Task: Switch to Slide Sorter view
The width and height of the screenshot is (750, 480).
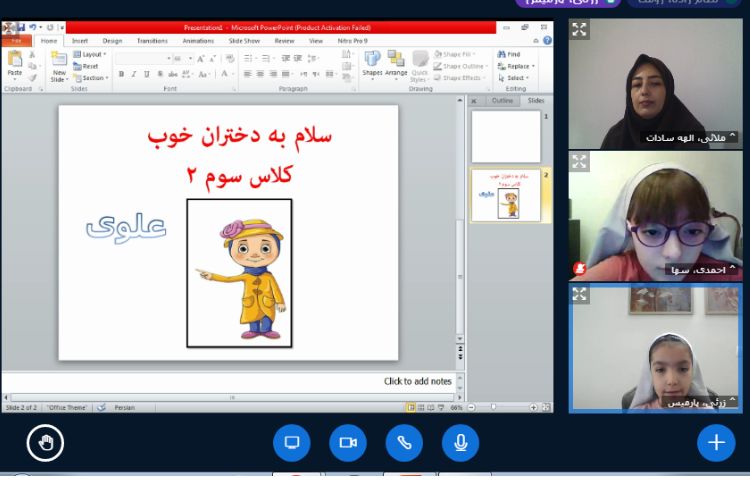Action: [x=421, y=407]
